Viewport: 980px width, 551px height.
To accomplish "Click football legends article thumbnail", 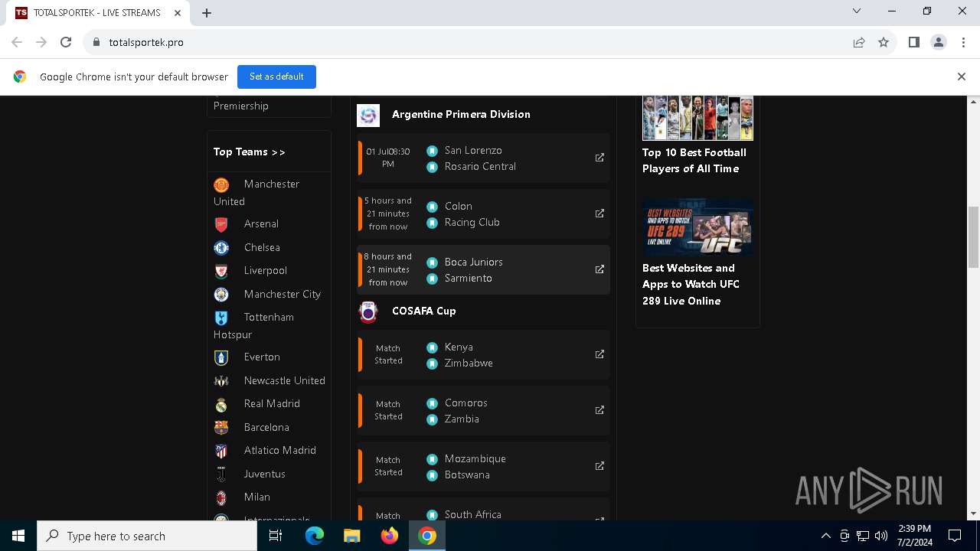I will pyautogui.click(x=697, y=118).
